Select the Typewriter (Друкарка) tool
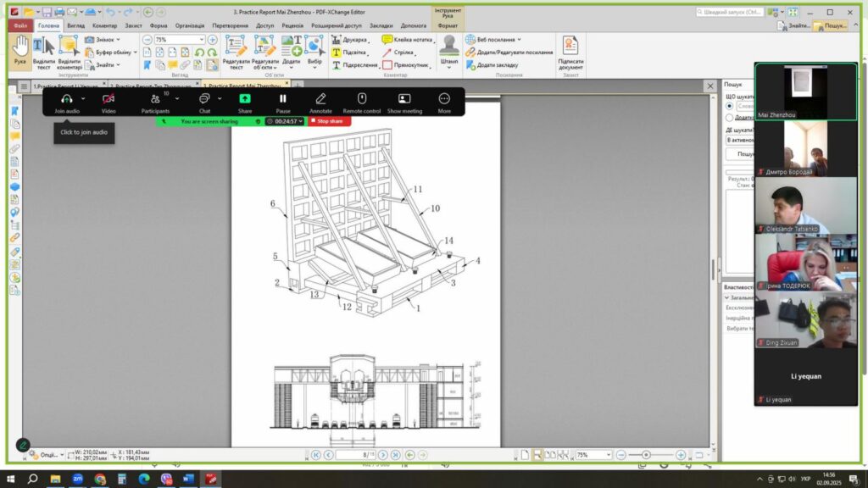This screenshot has height=488, width=868. (350, 40)
